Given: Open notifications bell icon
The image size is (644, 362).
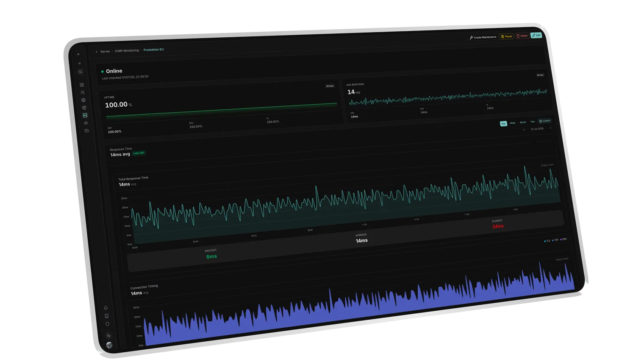Looking at the screenshot, I should tap(106, 308).
